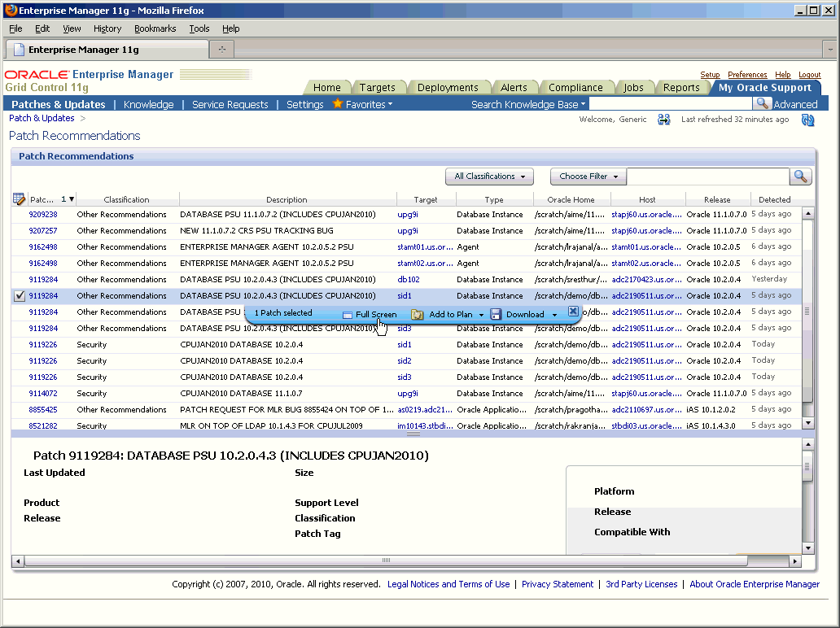Open the History menu

click(x=107, y=28)
